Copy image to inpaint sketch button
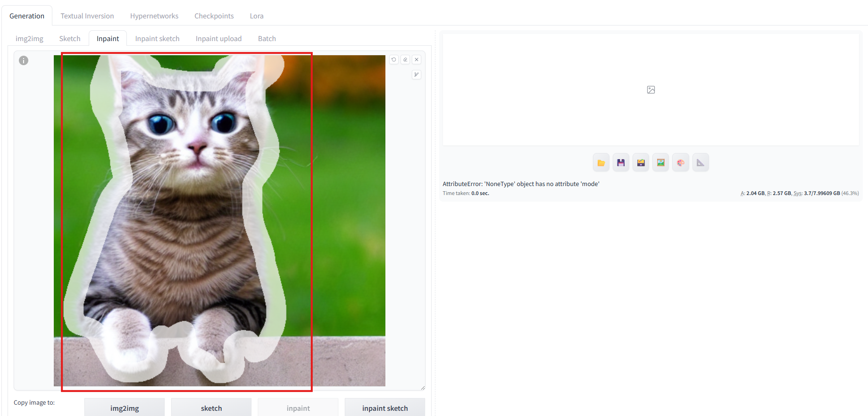The image size is (868, 416). (385, 408)
